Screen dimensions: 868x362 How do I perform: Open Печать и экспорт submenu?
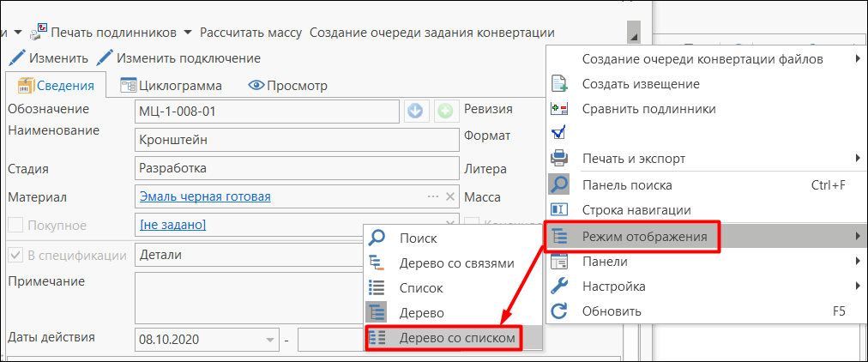(707, 159)
